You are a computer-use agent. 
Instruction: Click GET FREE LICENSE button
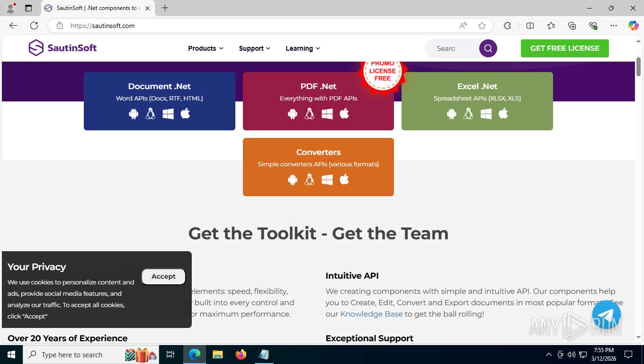(x=565, y=48)
